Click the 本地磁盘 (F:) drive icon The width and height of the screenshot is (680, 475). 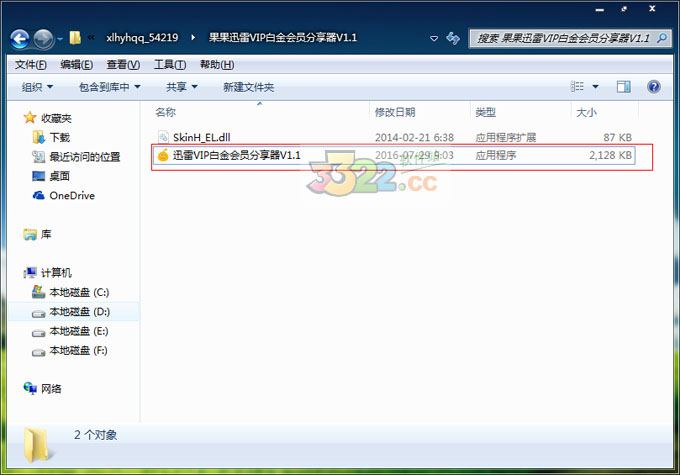[x=39, y=352]
